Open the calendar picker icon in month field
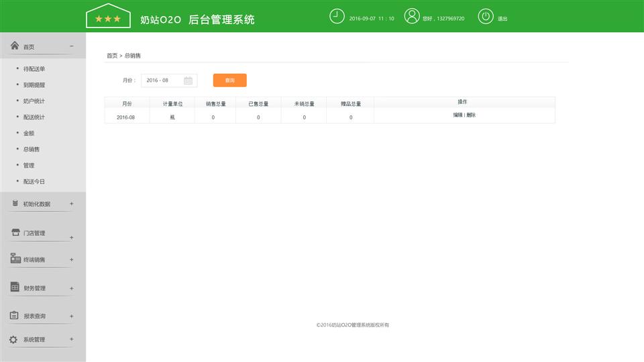This screenshot has height=362, width=644. pyautogui.click(x=188, y=80)
